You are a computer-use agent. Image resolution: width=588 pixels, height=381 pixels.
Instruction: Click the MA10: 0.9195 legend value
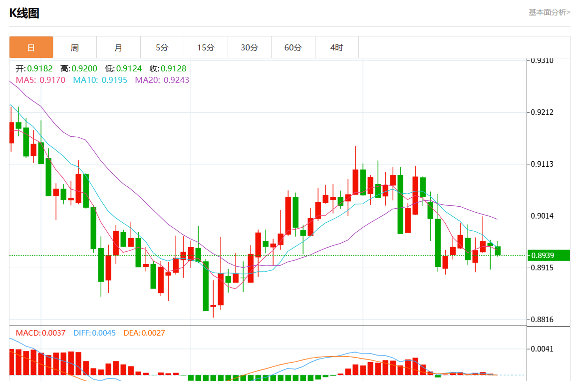click(100, 80)
